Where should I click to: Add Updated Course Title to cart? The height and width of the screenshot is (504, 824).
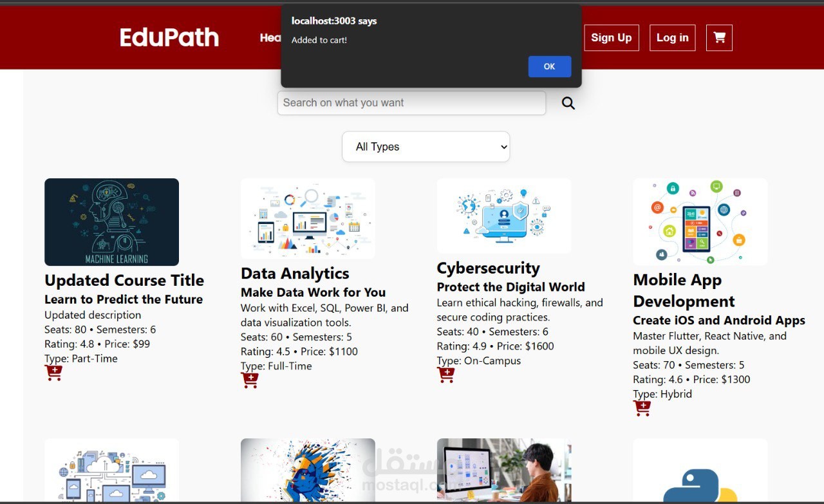tap(53, 373)
